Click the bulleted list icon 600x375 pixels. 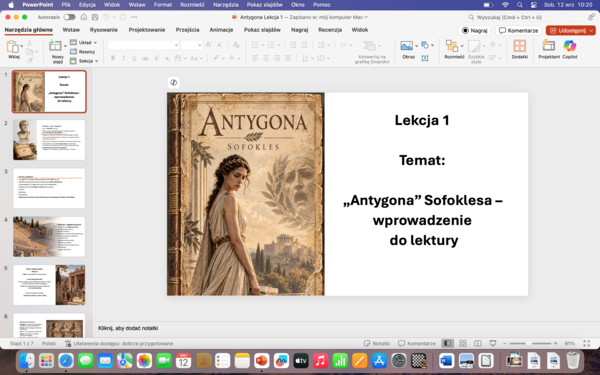click(x=255, y=45)
